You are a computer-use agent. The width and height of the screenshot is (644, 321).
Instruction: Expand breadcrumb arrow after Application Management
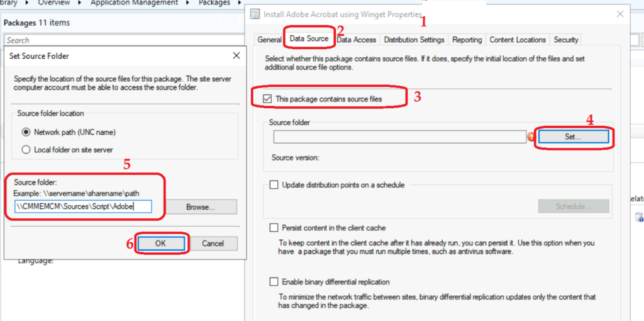(188, 3)
